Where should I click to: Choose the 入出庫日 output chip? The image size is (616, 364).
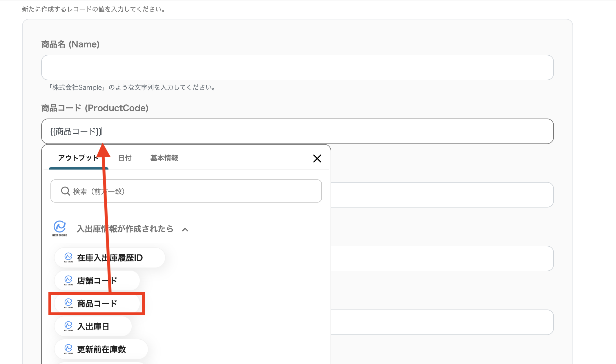click(x=93, y=326)
